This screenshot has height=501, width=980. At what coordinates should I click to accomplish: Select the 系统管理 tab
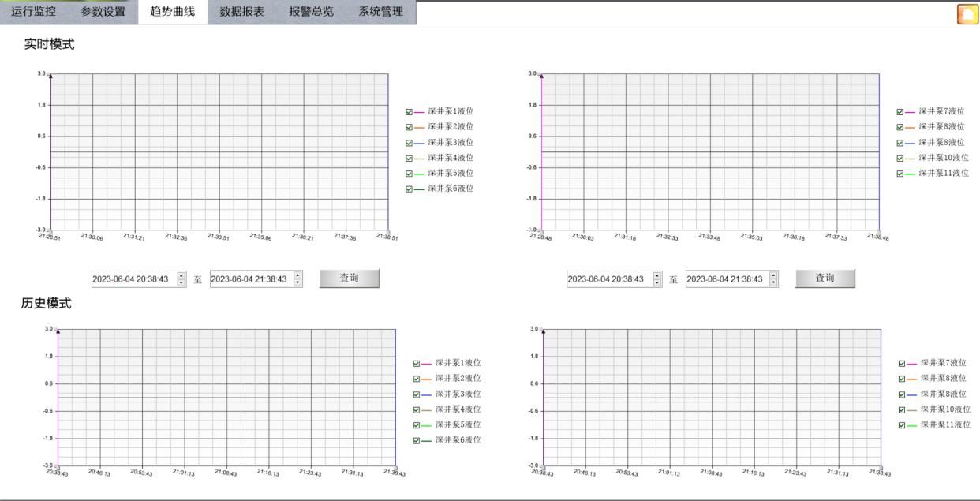coord(380,12)
